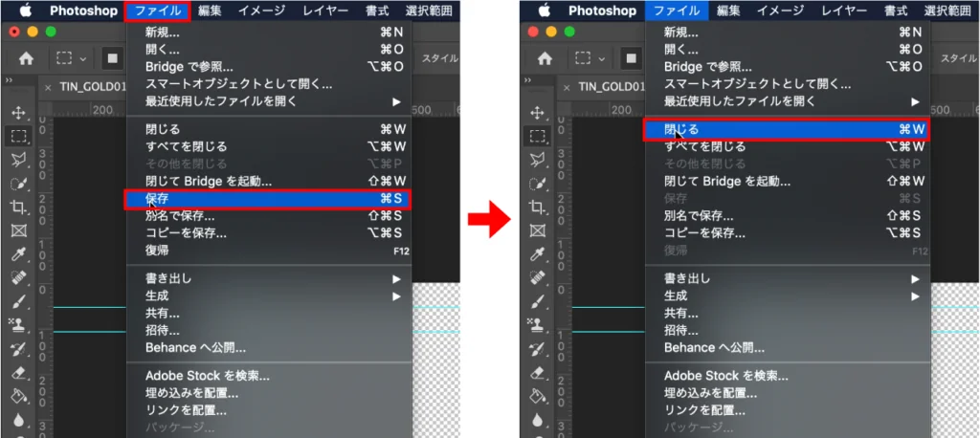
Task: Choose 復帰 in left window File menu
Action: [x=269, y=251]
